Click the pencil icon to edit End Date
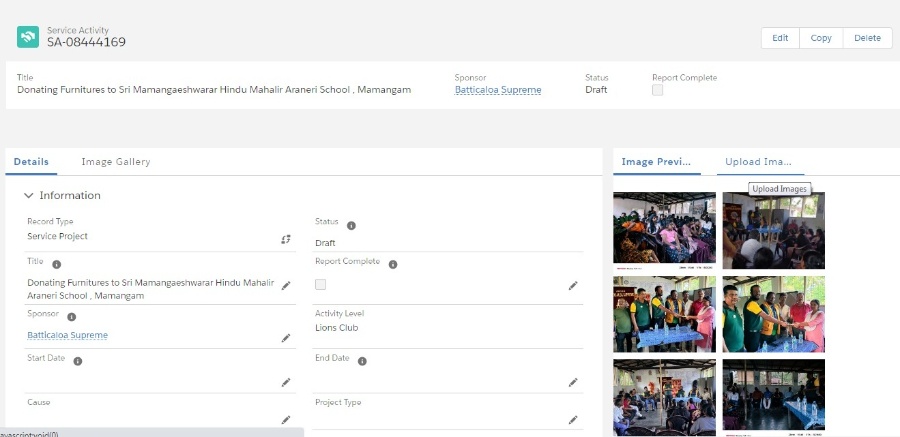900x437 pixels. [573, 382]
